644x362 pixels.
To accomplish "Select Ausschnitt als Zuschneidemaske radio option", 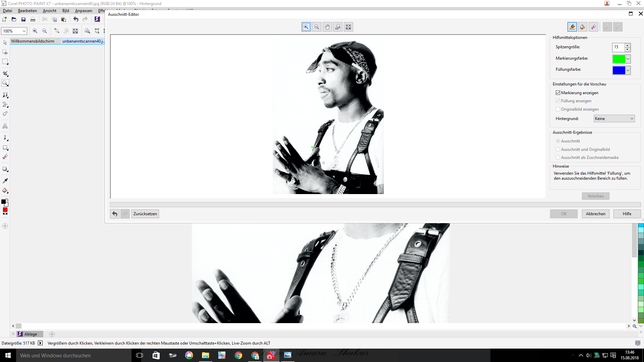I will pyautogui.click(x=558, y=158).
